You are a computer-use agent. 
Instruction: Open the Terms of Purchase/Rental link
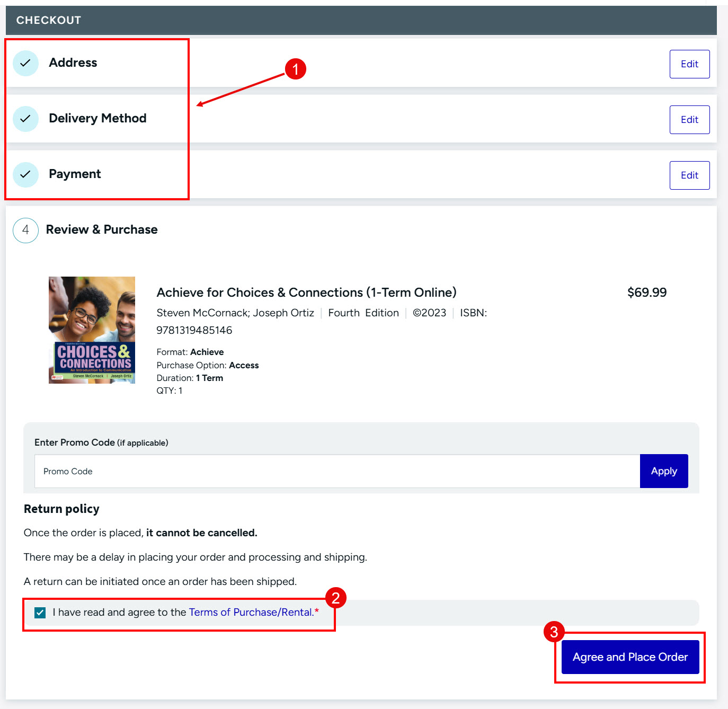pyautogui.click(x=251, y=612)
